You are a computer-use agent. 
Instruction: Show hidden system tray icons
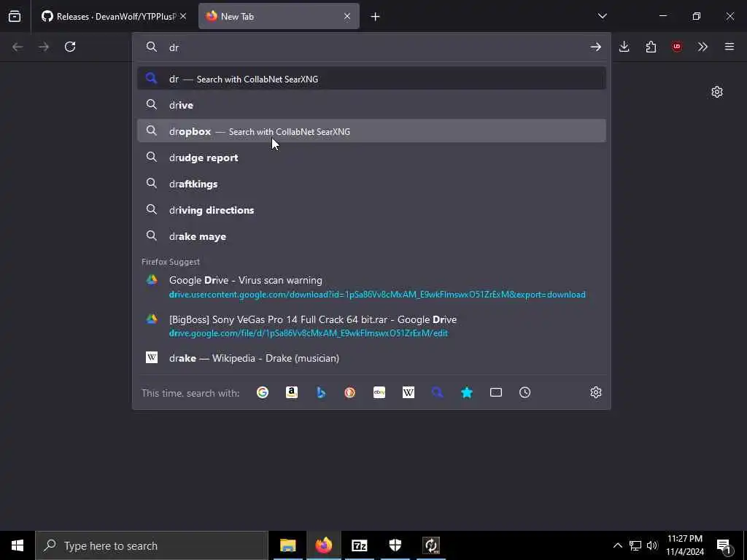pos(617,545)
